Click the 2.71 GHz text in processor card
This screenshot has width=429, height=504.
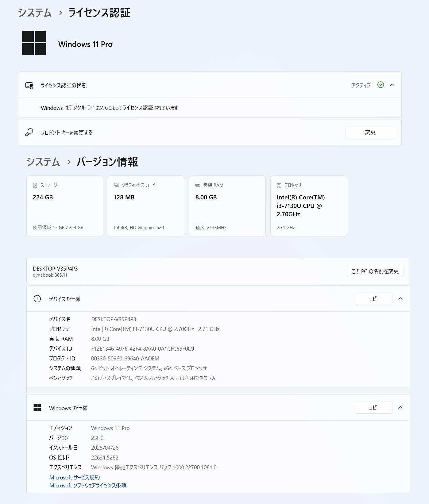[x=286, y=228]
